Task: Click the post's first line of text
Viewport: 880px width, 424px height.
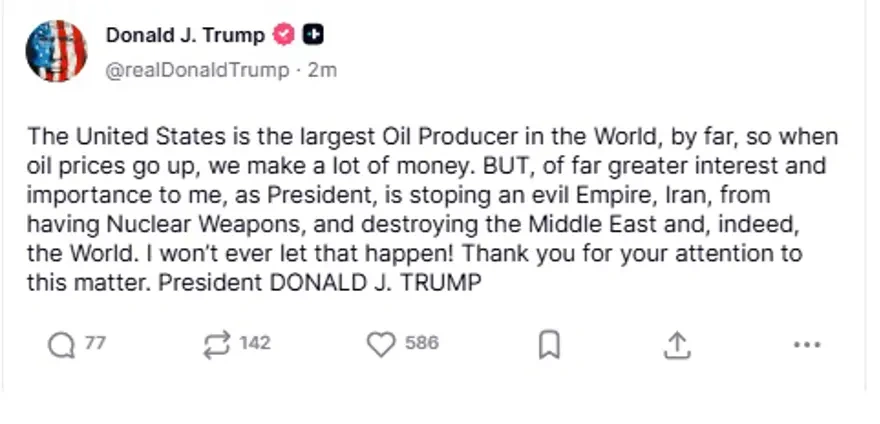Action: [432, 137]
